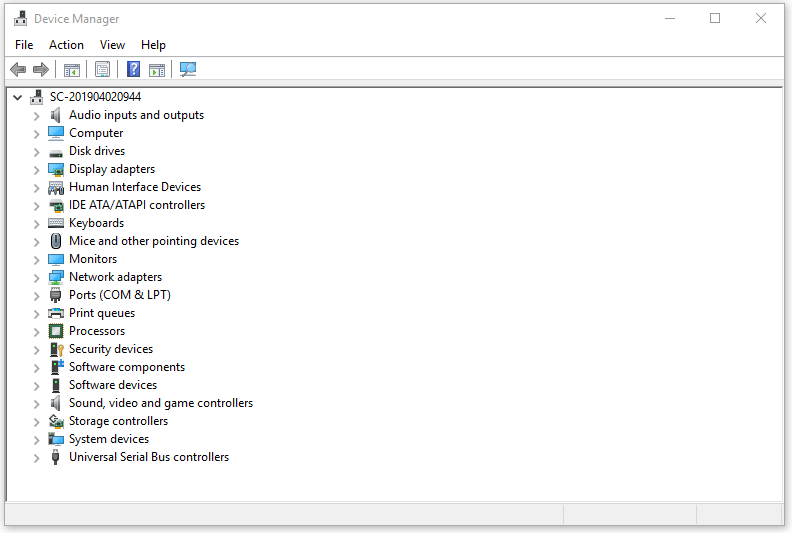792x533 pixels.
Task: Select the Security devices tree item
Action: 111,349
